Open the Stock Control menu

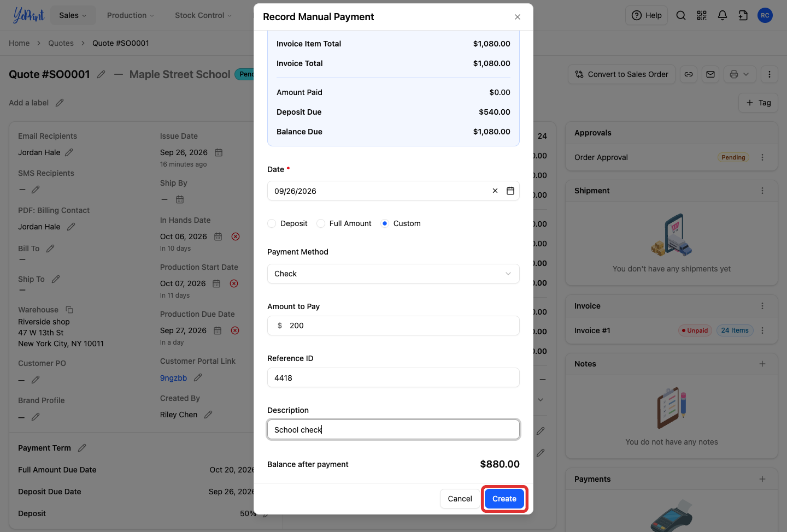[203, 15]
